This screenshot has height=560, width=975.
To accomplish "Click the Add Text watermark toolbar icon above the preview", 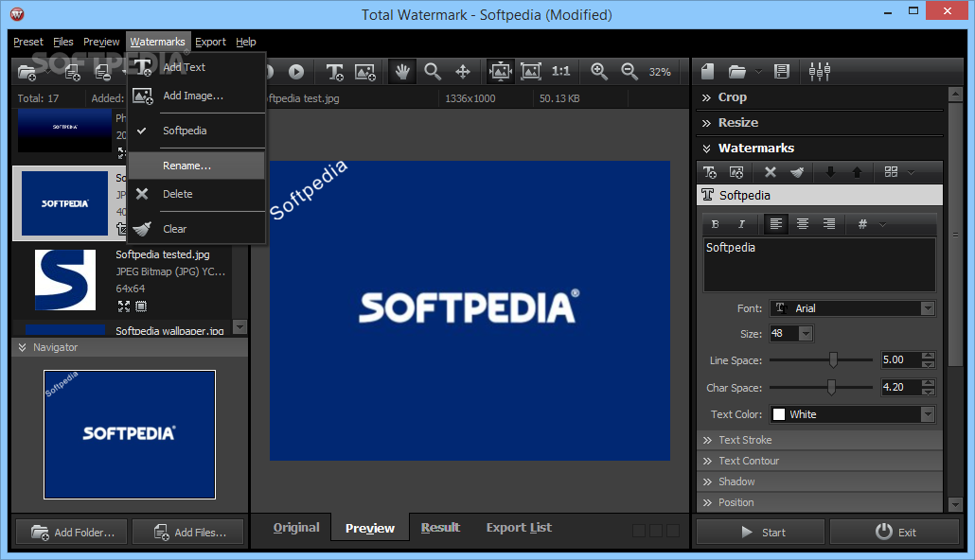I will 335,72.
